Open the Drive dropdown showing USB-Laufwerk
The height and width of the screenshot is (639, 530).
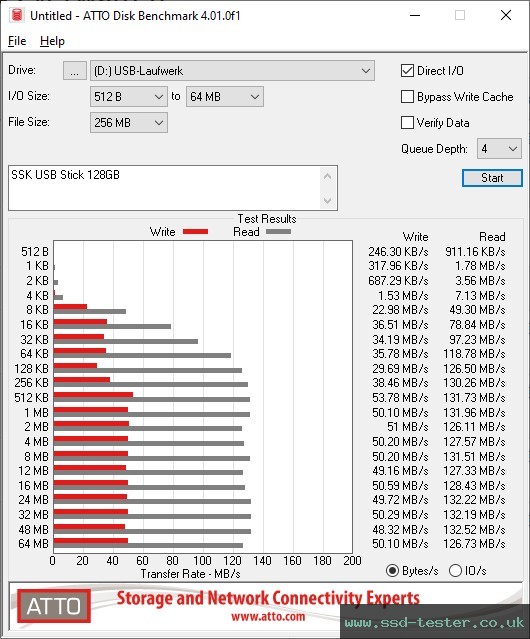[232, 71]
